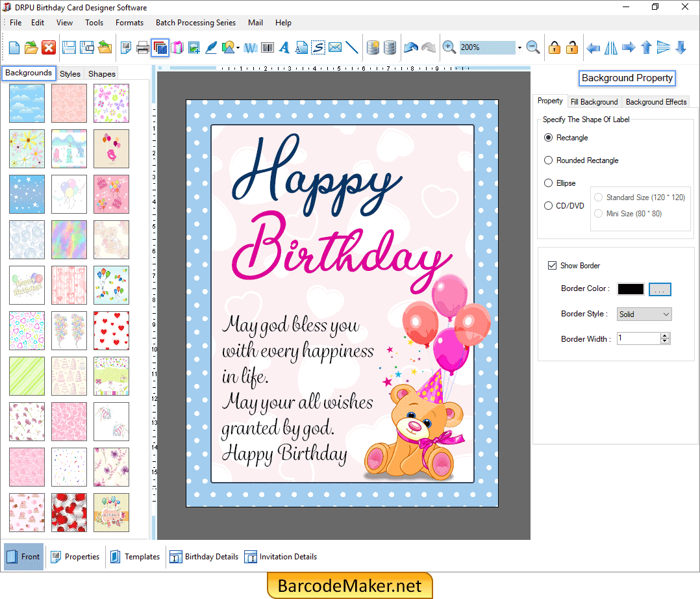Toggle the Show Border checkbox
The width and height of the screenshot is (700, 599).
click(552, 266)
